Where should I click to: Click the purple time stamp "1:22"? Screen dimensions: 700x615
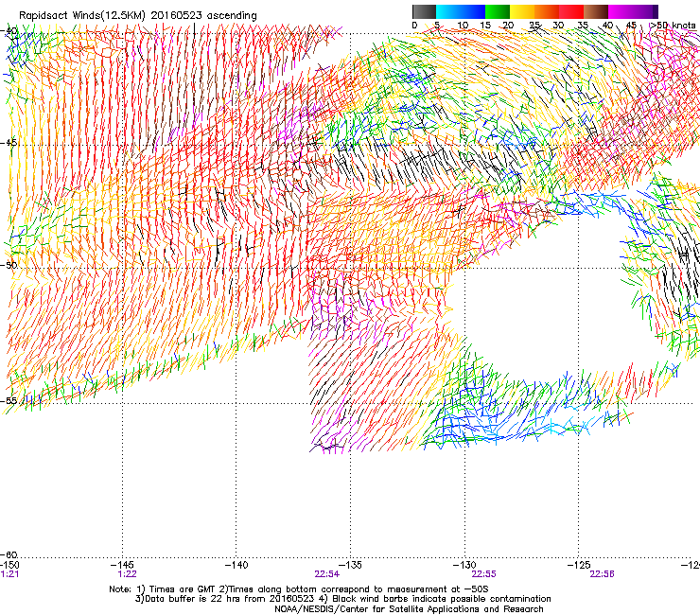click(128, 574)
